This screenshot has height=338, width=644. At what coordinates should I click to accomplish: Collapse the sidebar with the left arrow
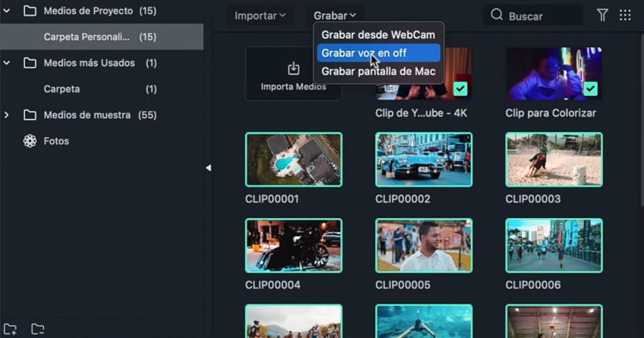[x=208, y=168]
